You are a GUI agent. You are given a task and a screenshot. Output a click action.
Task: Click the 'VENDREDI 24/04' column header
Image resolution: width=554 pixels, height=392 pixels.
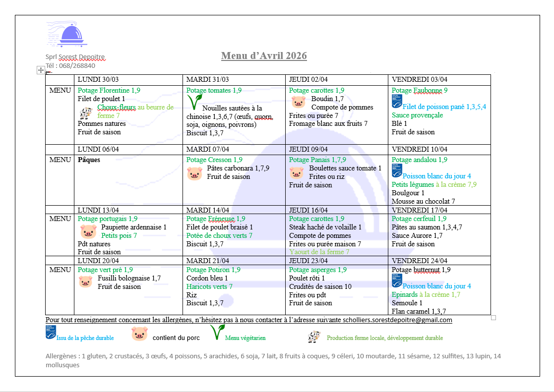pyautogui.click(x=419, y=261)
